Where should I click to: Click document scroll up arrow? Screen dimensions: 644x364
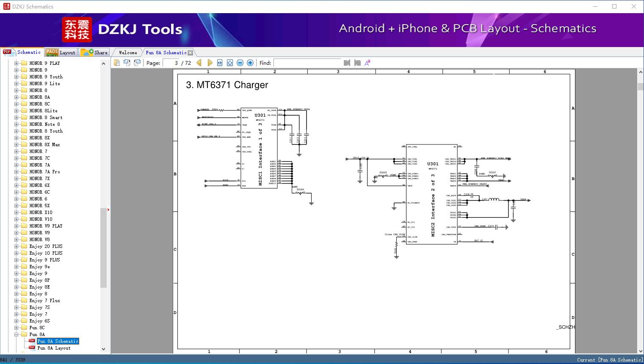tap(640, 72)
